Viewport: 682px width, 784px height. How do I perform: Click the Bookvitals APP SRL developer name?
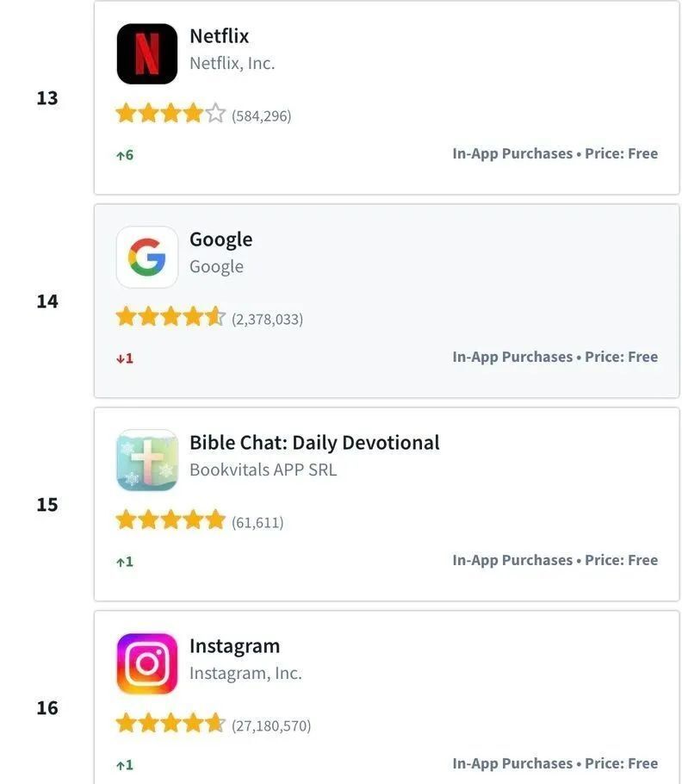click(263, 470)
